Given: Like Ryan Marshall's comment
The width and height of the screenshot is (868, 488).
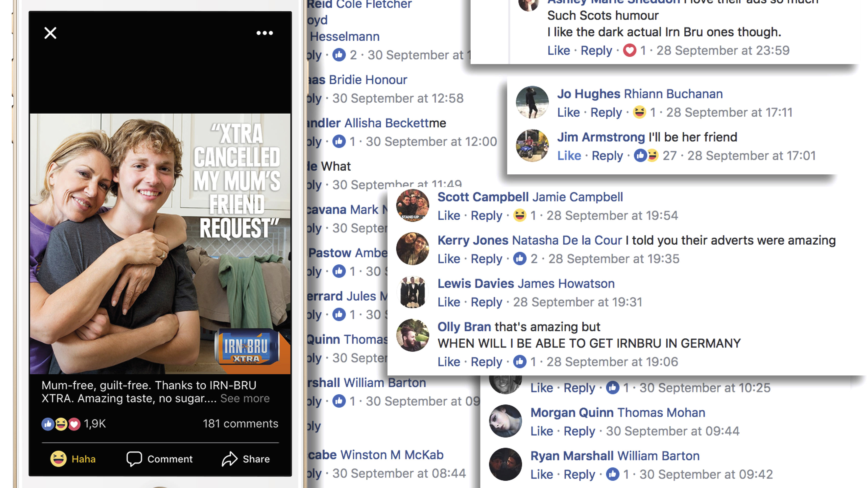Looking at the screenshot, I should tap(541, 474).
